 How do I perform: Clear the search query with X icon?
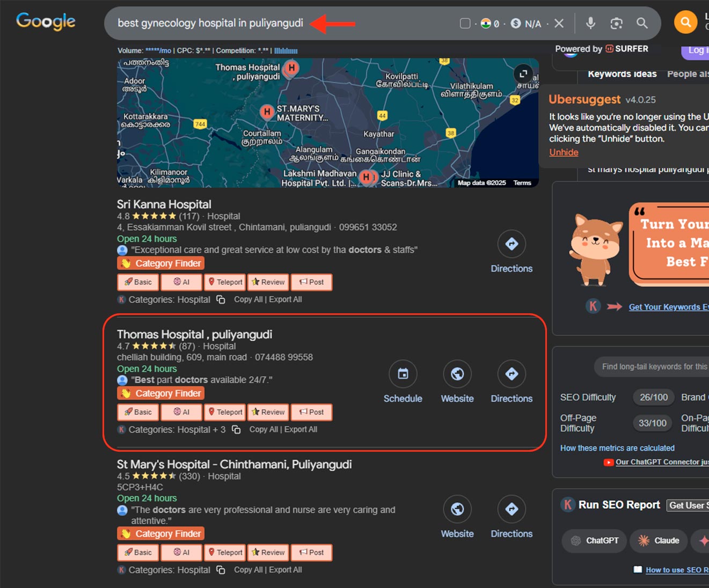[x=559, y=23]
